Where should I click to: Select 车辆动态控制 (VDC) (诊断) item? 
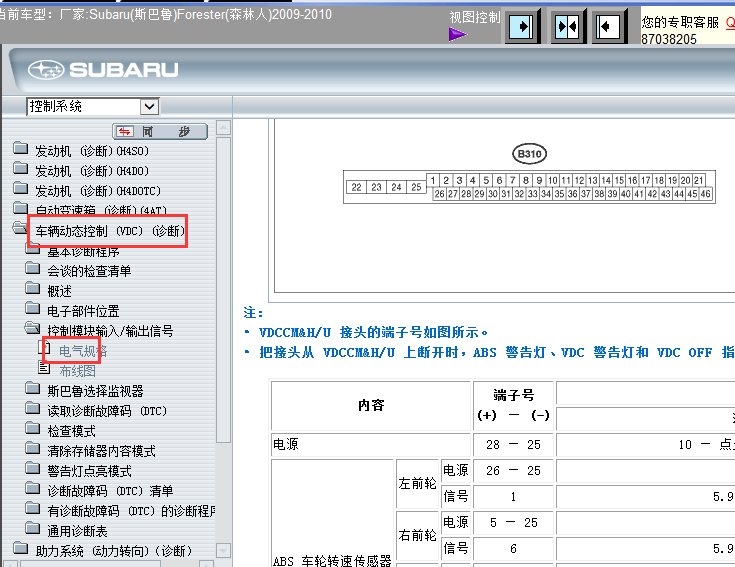(x=110, y=231)
